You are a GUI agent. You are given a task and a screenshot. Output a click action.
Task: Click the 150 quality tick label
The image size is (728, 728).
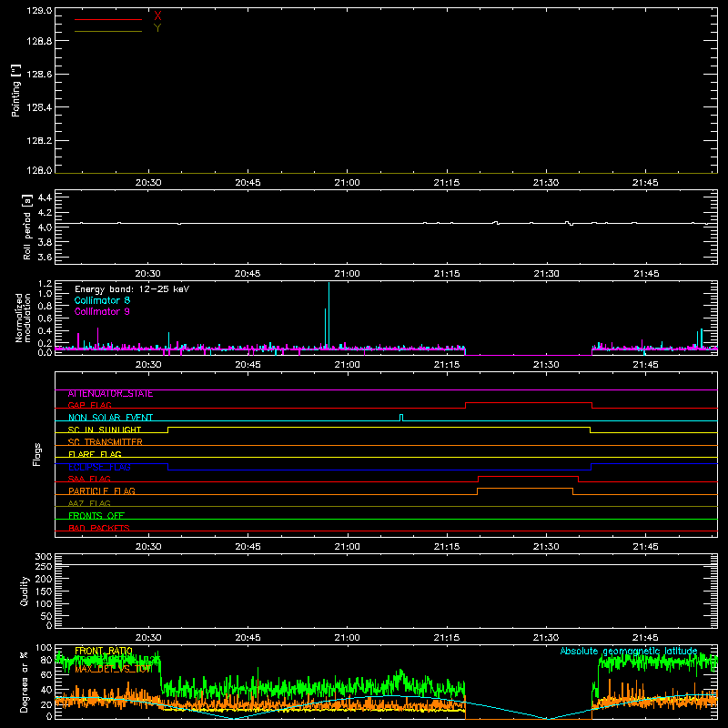(x=43, y=591)
